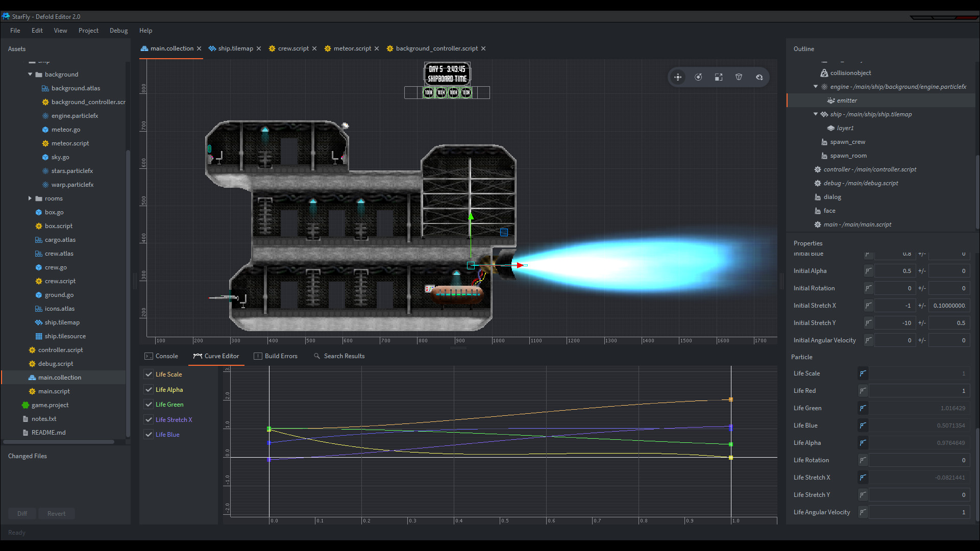Viewport: 980px width, 551px height.
Task: Click the curve icon next to Initial Rotation
Action: coord(868,288)
